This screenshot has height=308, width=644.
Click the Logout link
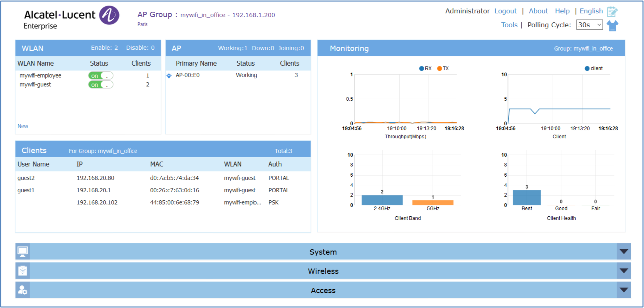tap(505, 11)
